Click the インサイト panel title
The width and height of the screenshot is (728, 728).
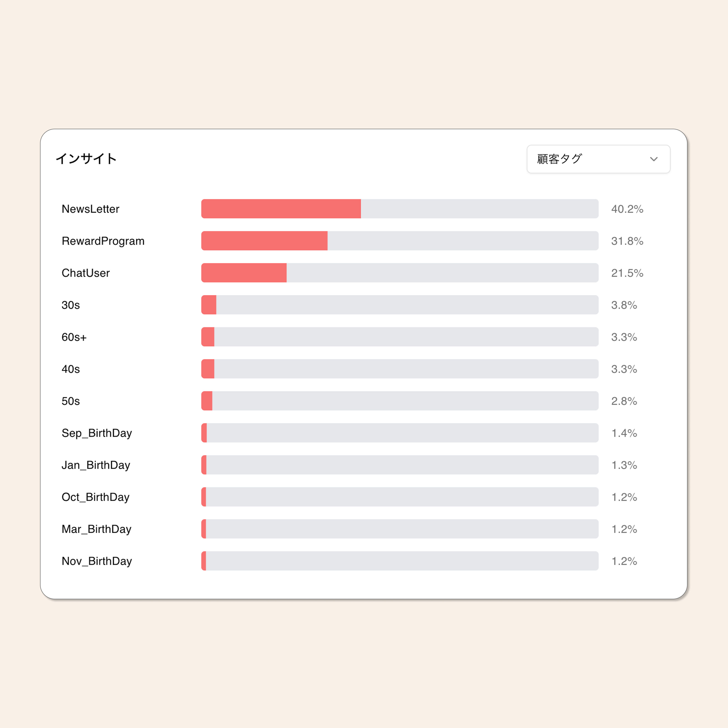pos(86,159)
